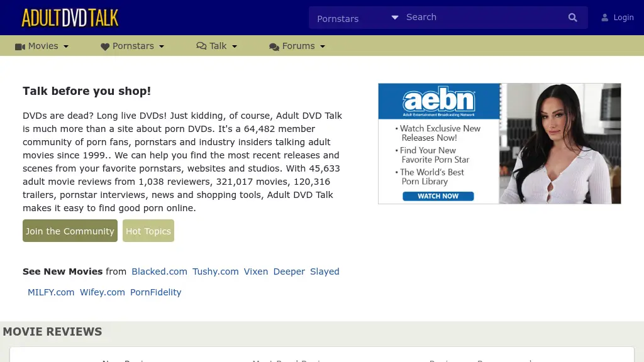
Task: Follow the Tushy.com link
Action: [x=216, y=271]
